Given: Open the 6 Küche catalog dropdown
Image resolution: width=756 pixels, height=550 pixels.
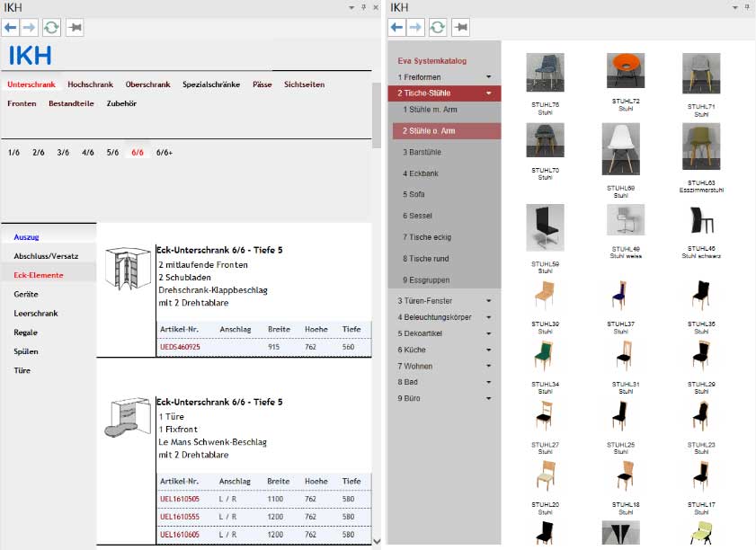Looking at the screenshot, I should point(488,350).
